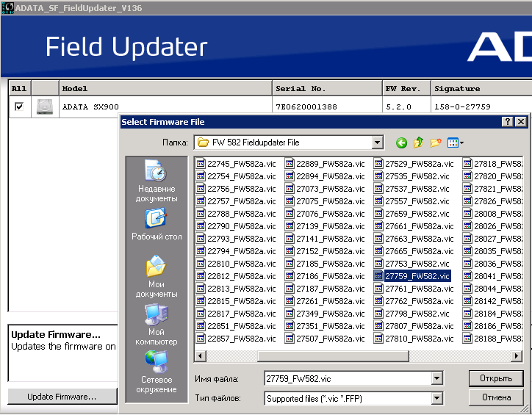Select file 27073_FW582a.vic
Screen dimensions: 532x415
[325, 189]
